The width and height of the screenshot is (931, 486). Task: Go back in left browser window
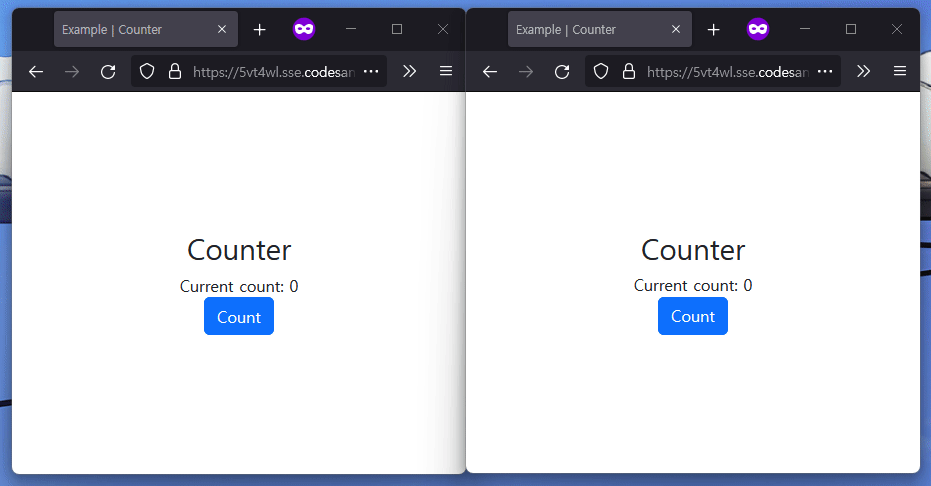36,72
